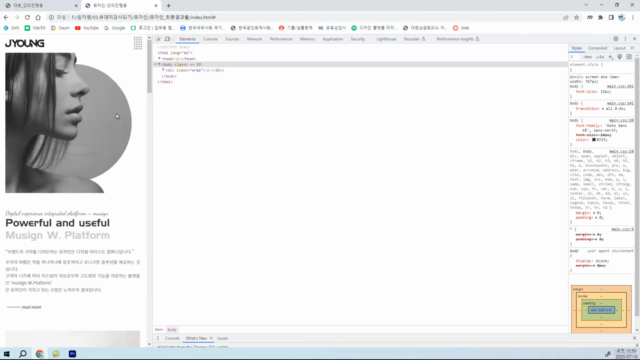Click browser forward arrow

16,18
